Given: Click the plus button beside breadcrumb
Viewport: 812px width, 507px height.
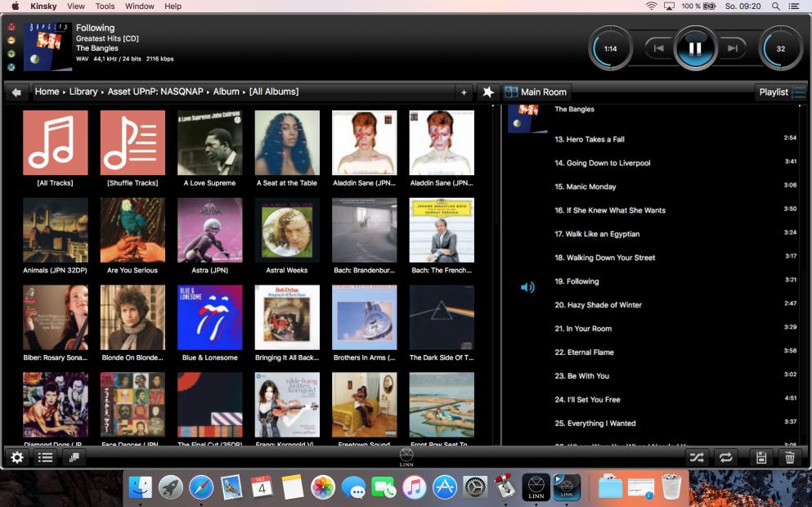Looking at the screenshot, I should point(464,92).
